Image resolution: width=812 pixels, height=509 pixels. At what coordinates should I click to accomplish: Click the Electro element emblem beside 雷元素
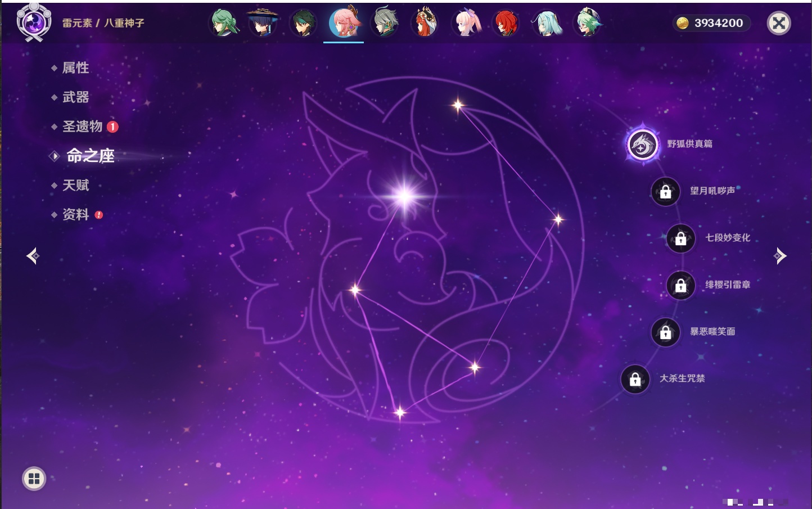tap(34, 22)
